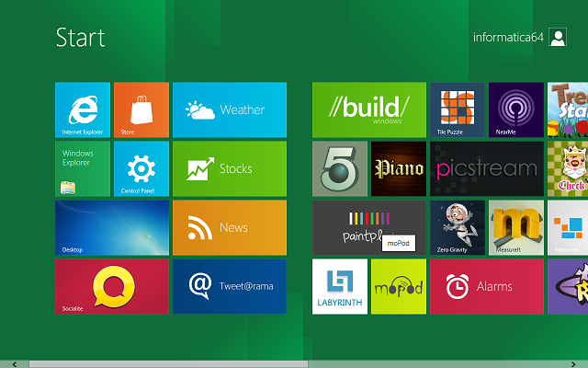The width and height of the screenshot is (588, 368).
Task: Launch the Zero Gravity game tile
Action: (x=458, y=227)
